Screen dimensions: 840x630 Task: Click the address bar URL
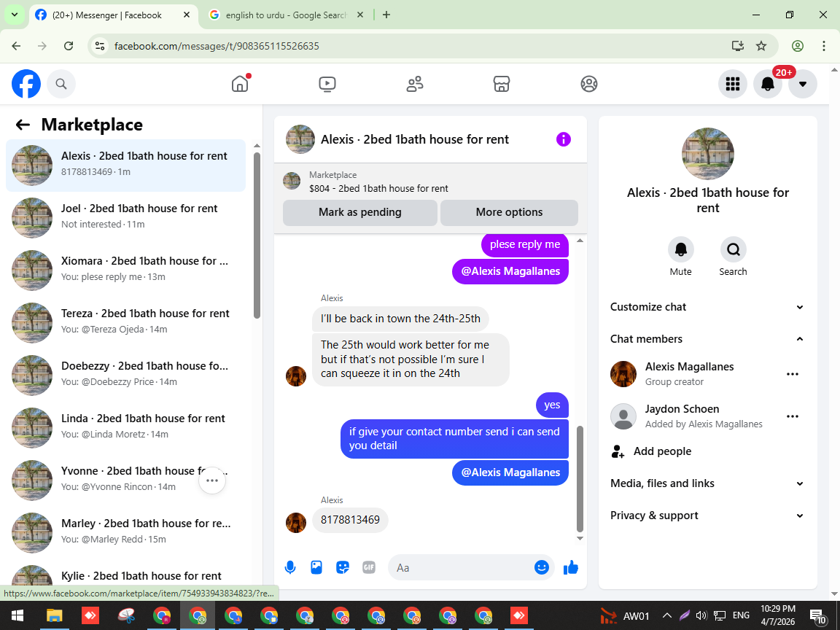tap(217, 46)
